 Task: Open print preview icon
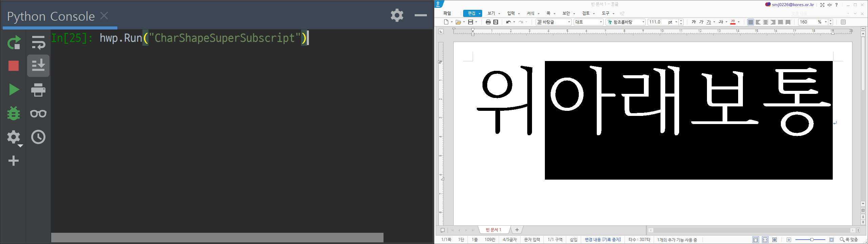pos(496,22)
